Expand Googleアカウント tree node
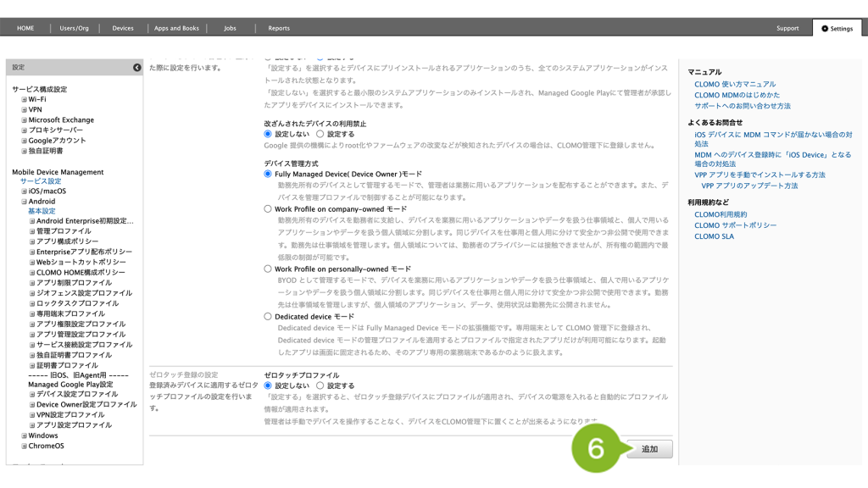 24,141
